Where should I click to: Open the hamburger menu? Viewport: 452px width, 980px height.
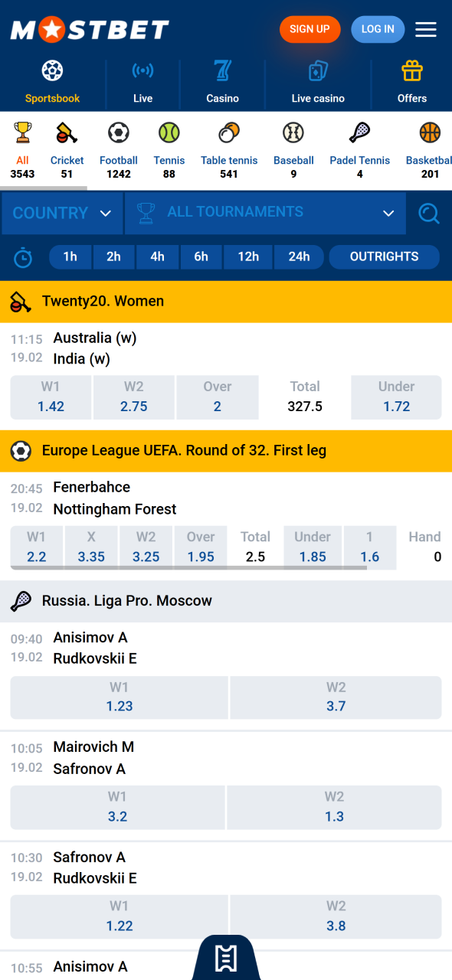coord(426,29)
